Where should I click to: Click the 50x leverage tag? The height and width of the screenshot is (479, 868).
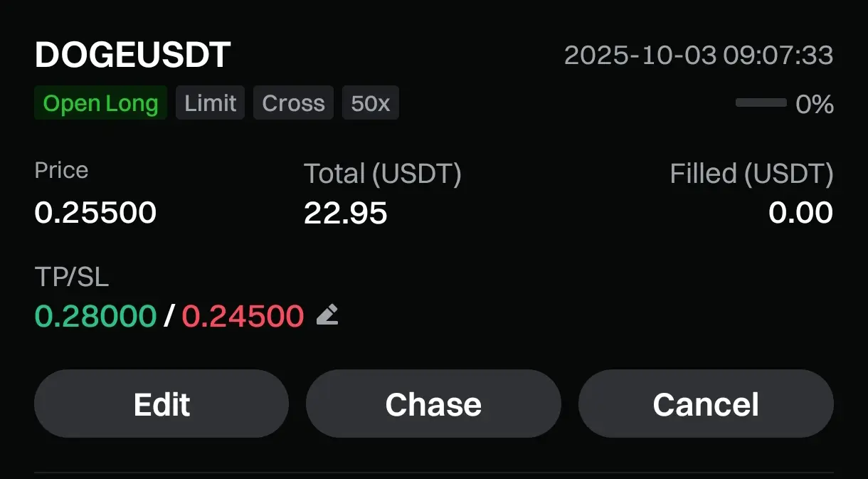[371, 103]
